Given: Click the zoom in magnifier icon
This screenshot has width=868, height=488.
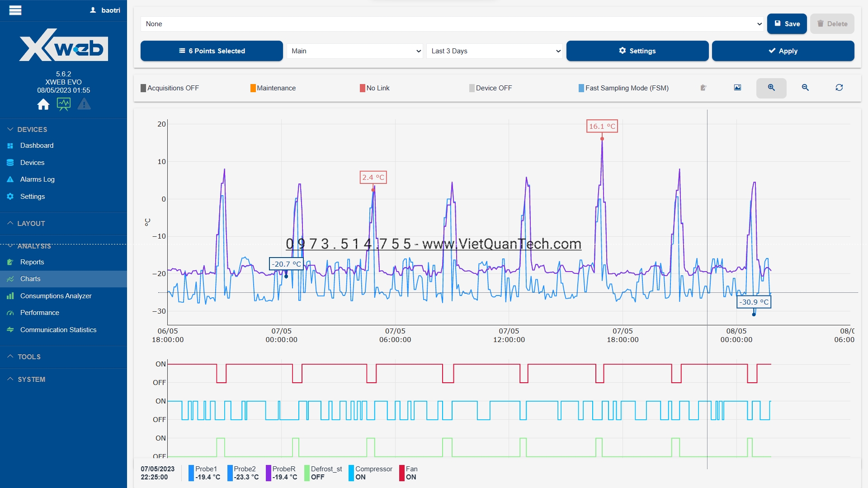Looking at the screenshot, I should 771,88.
